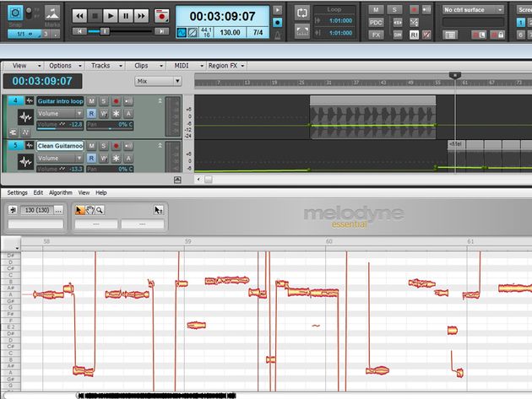The image size is (532, 399).
Task: Click the main transport Record button
Action: (x=162, y=16)
